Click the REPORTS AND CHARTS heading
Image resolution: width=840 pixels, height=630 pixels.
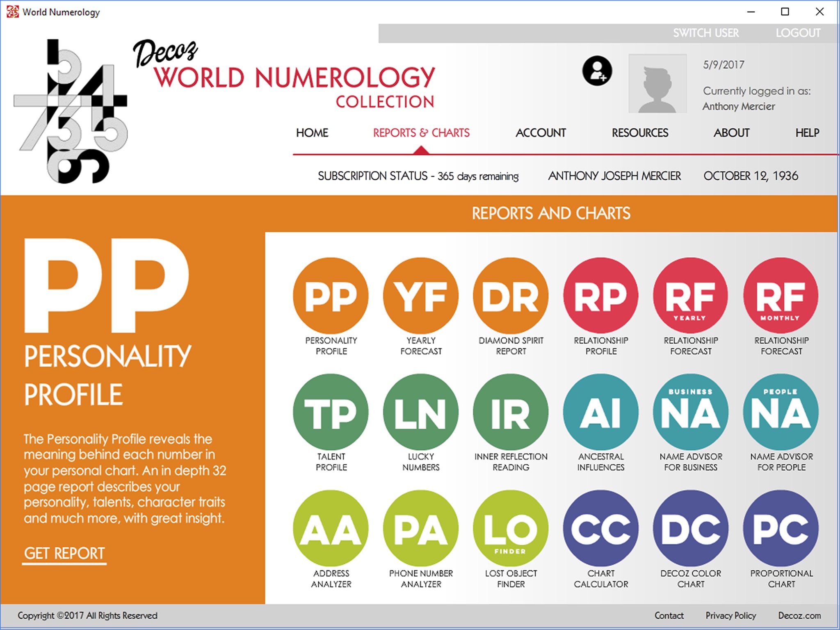click(551, 213)
